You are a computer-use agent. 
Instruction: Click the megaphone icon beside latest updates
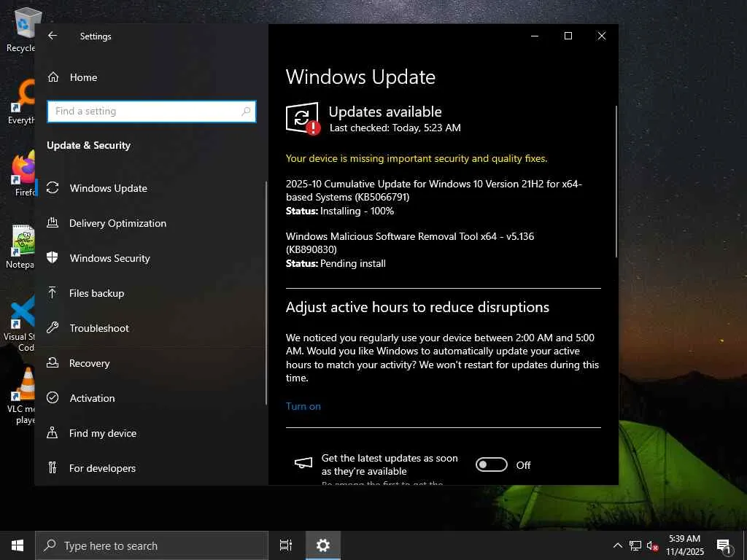303,462
